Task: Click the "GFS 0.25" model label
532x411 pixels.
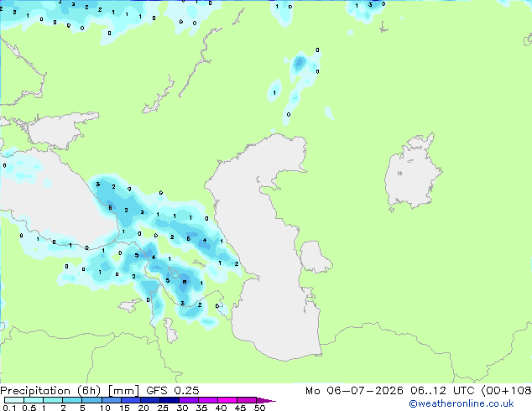Action: click(173, 391)
